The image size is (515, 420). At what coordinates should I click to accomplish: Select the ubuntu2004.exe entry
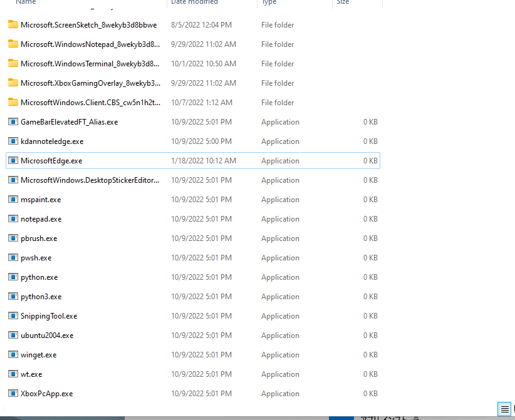tap(47, 335)
